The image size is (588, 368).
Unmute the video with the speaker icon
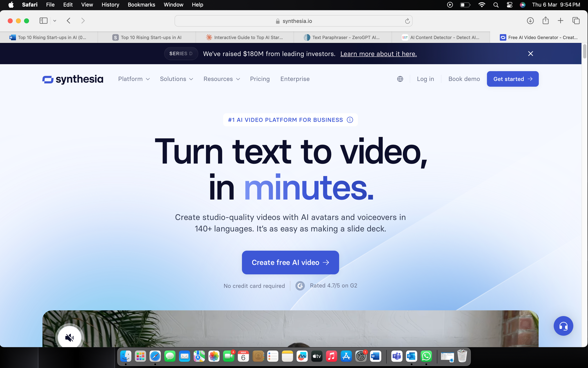[69, 337]
